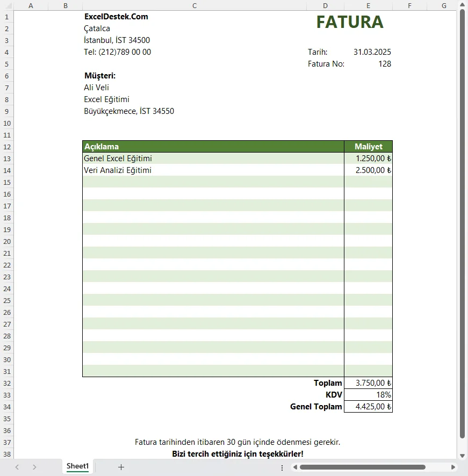Click the Açıklama header cell

212,146
